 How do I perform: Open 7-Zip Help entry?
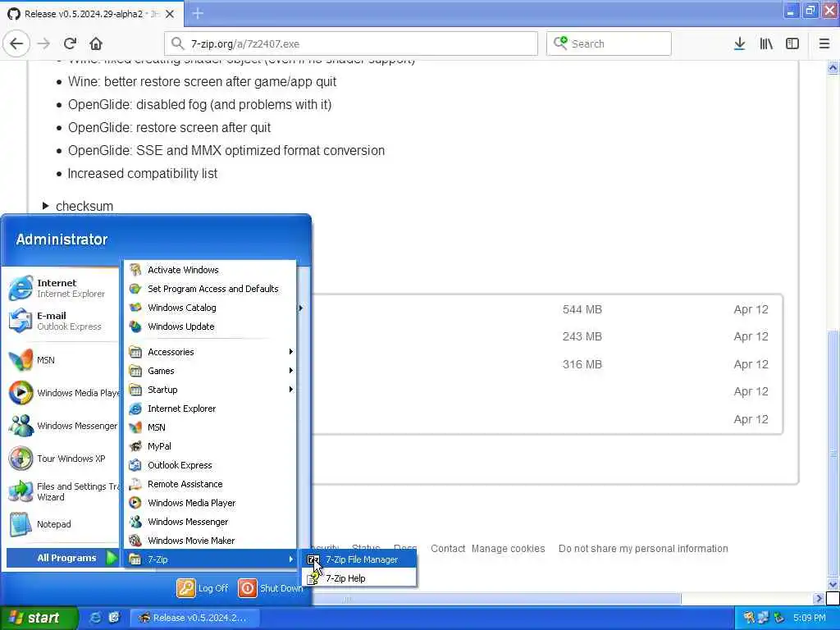click(x=359, y=578)
